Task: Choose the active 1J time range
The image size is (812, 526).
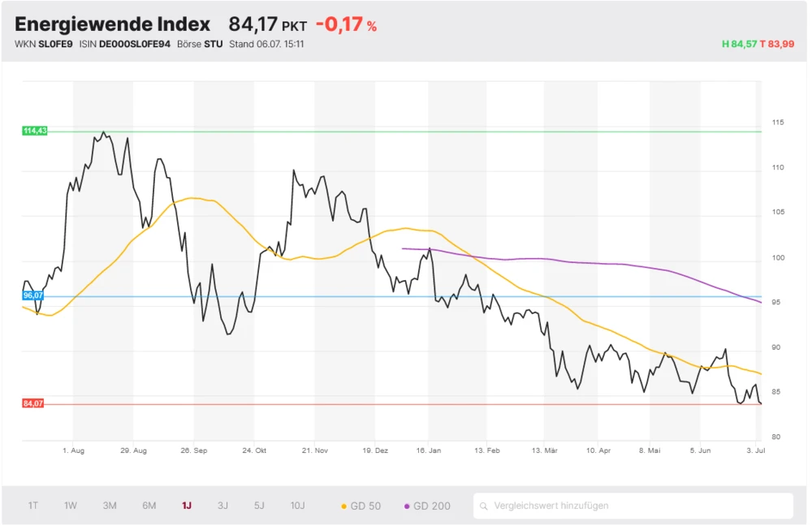Action: 187,506
